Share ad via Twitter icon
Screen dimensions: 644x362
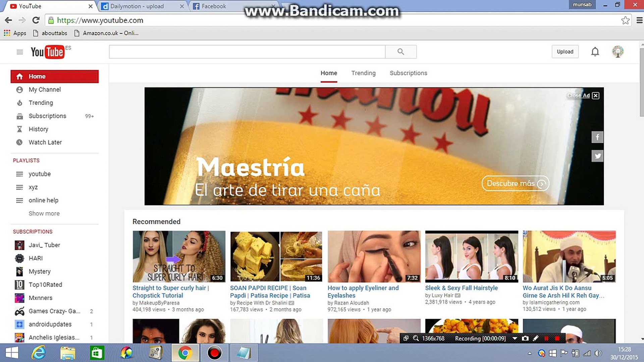[x=597, y=156]
